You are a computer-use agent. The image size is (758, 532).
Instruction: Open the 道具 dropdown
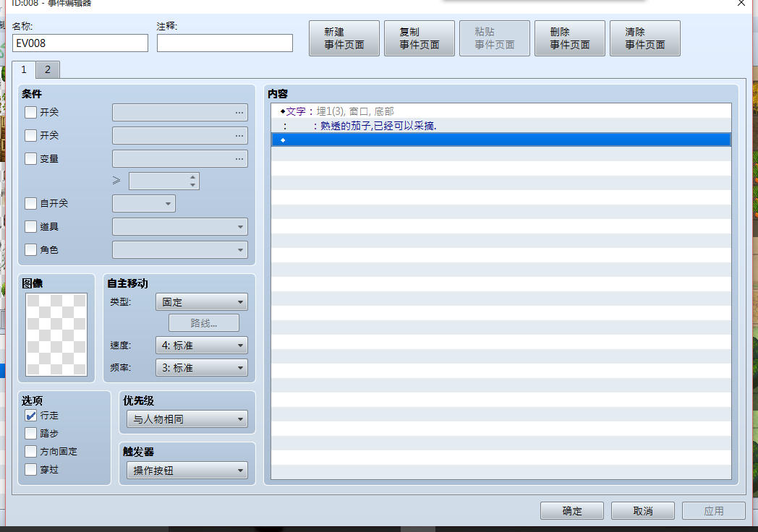pyautogui.click(x=180, y=227)
